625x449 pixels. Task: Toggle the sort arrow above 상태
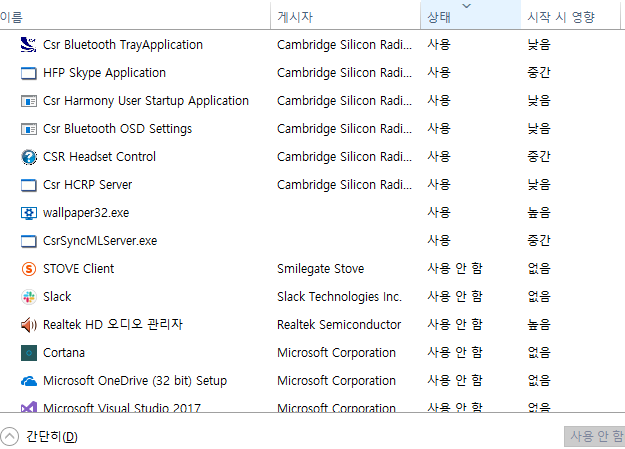[467, 6]
